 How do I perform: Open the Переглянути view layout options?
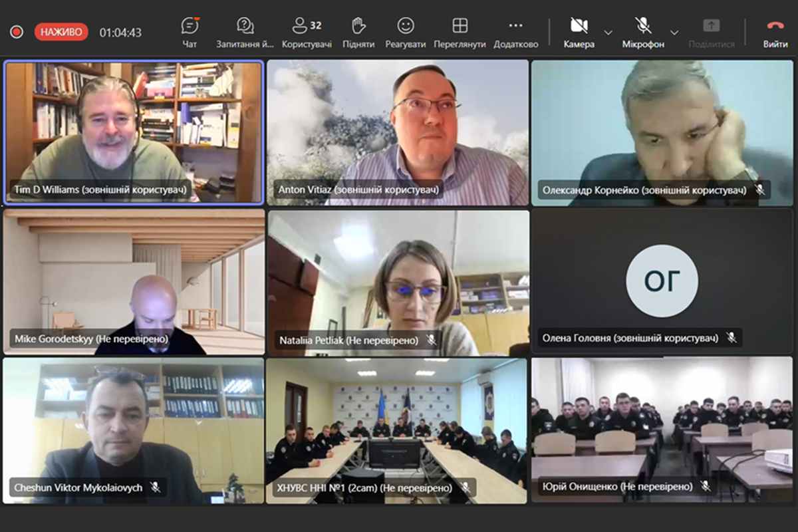pyautogui.click(x=460, y=31)
